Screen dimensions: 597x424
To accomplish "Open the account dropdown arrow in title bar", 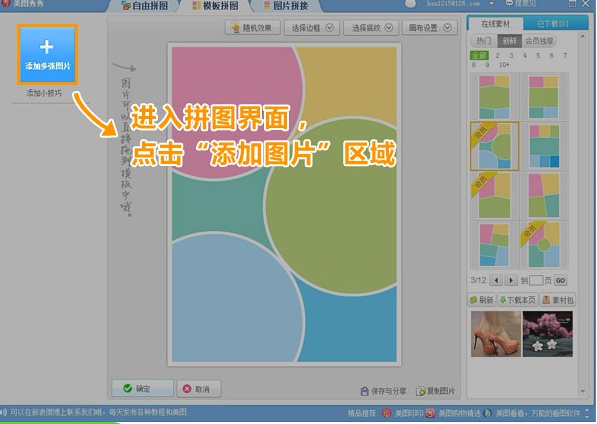I will (x=492, y=3).
